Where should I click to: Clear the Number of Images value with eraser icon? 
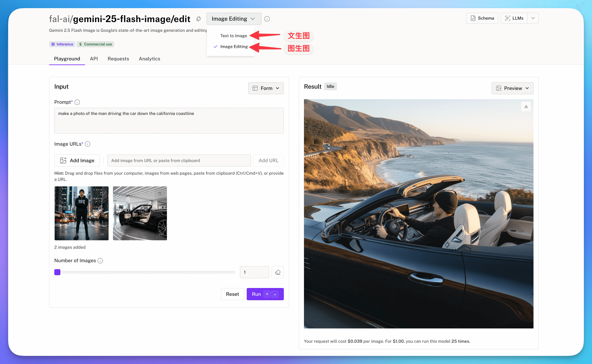tap(277, 272)
